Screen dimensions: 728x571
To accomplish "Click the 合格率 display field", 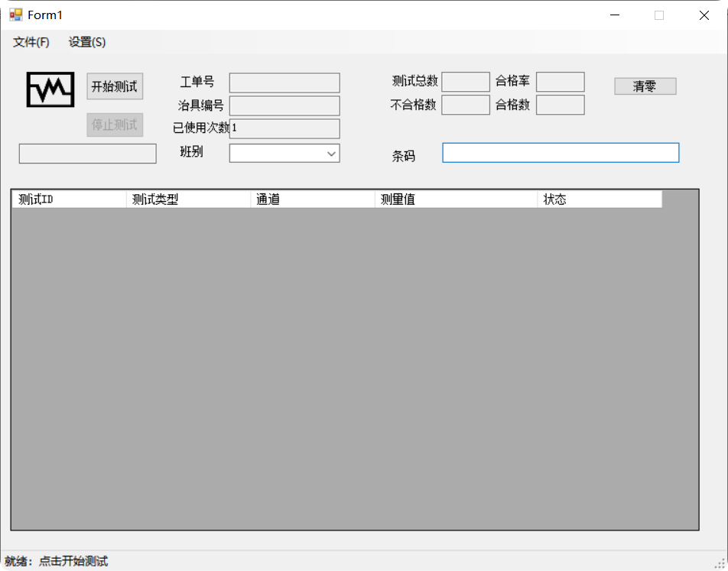I will click(560, 82).
